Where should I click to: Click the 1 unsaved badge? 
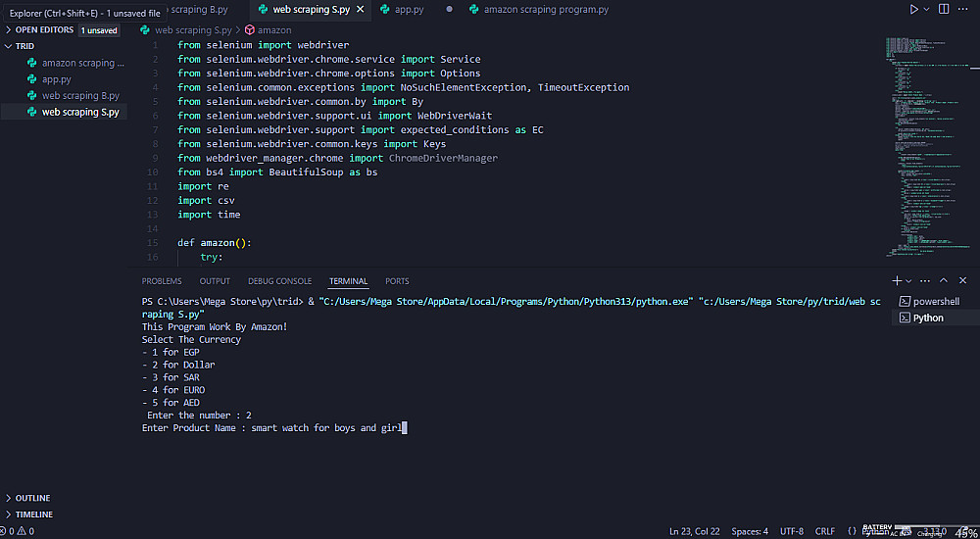click(x=99, y=30)
